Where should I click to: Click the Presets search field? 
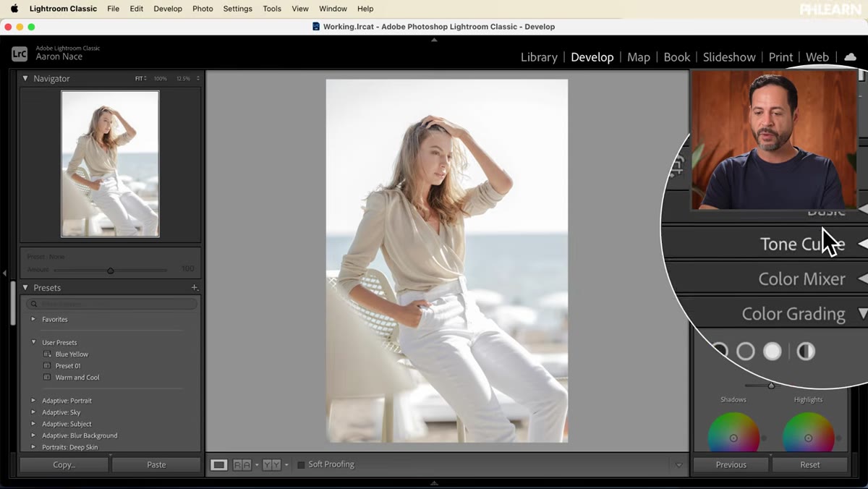tap(111, 305)
